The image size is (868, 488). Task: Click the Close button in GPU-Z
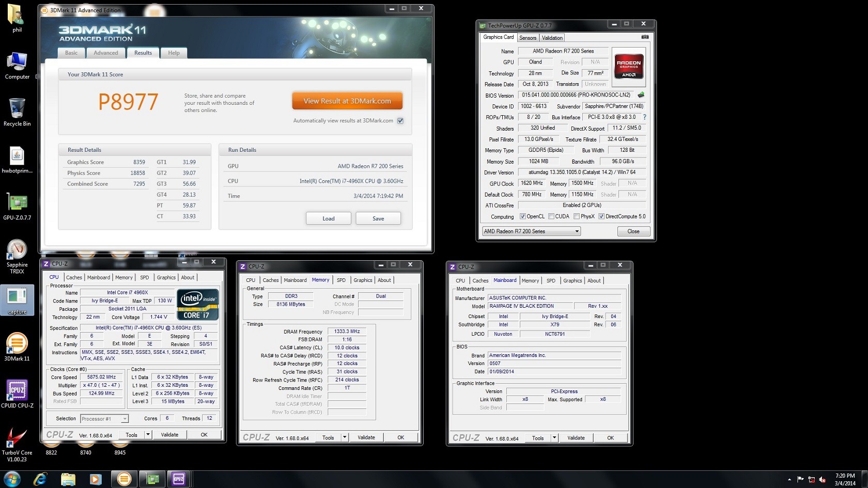[x=633, y=231]
